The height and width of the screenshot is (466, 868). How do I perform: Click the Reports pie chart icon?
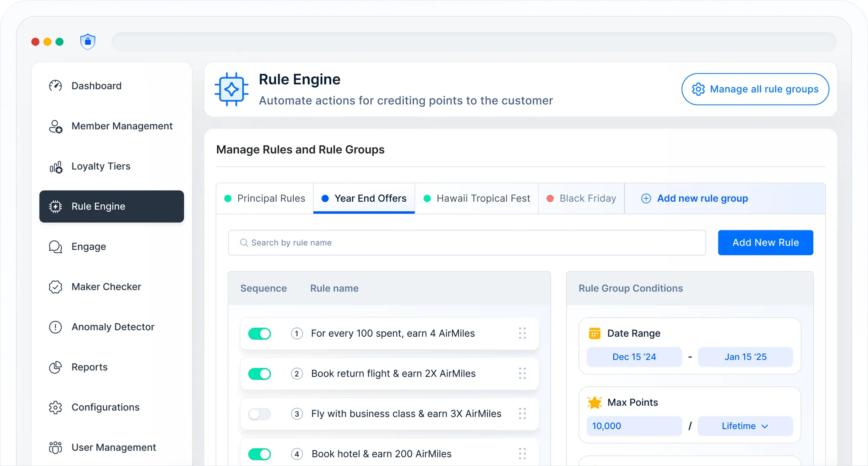(56, 367)
